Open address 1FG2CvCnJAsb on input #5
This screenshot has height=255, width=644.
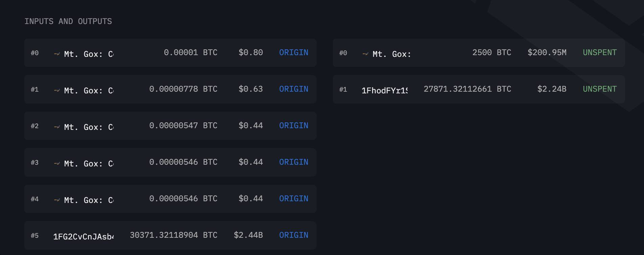coord(83,236)
